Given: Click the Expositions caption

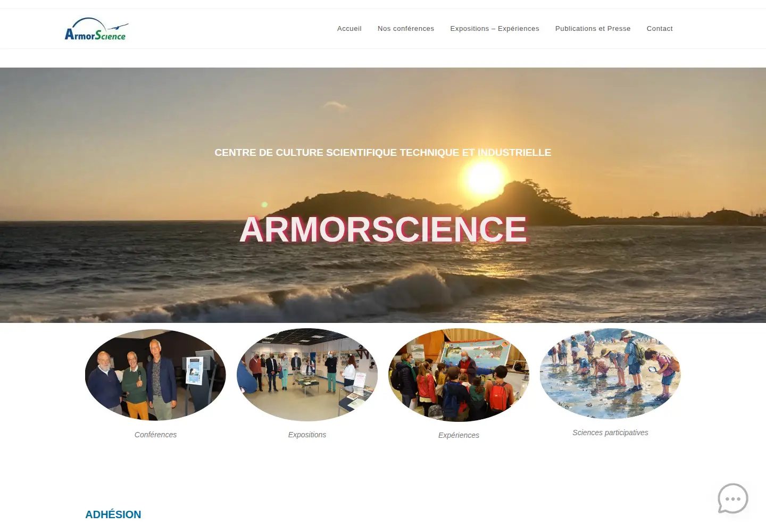Looking at the screenshot, I should (x=307, y=435).
